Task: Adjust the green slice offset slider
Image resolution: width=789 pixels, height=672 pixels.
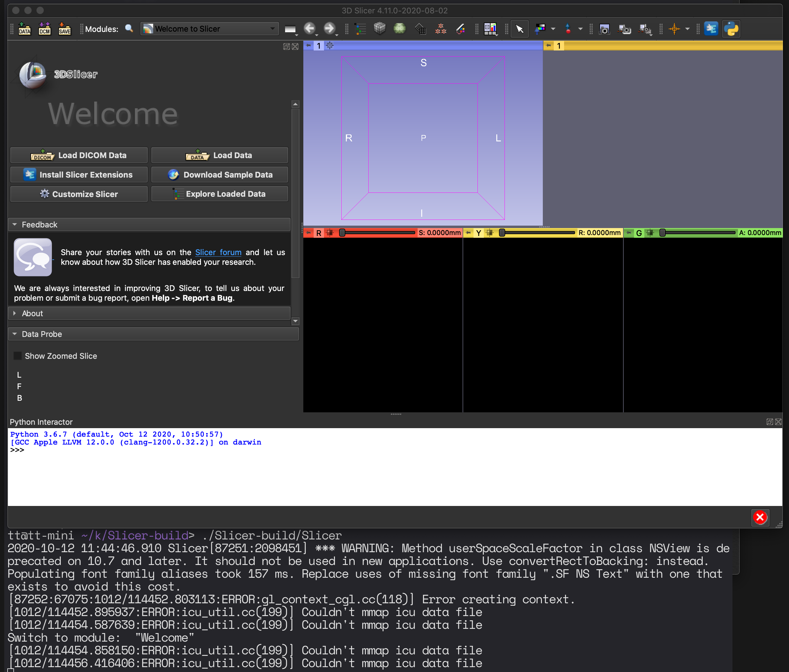Action: tap(699, 232)
